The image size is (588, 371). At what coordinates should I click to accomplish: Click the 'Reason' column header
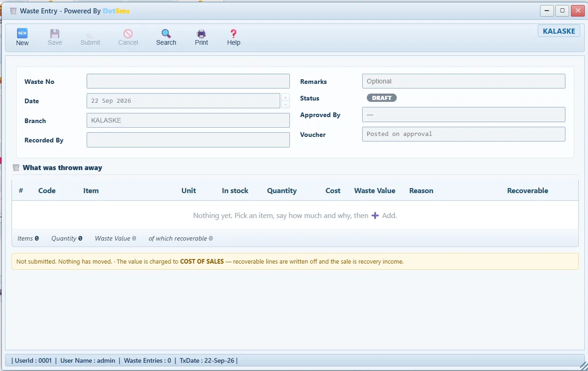pyautogui.click(x=421, y=191)
